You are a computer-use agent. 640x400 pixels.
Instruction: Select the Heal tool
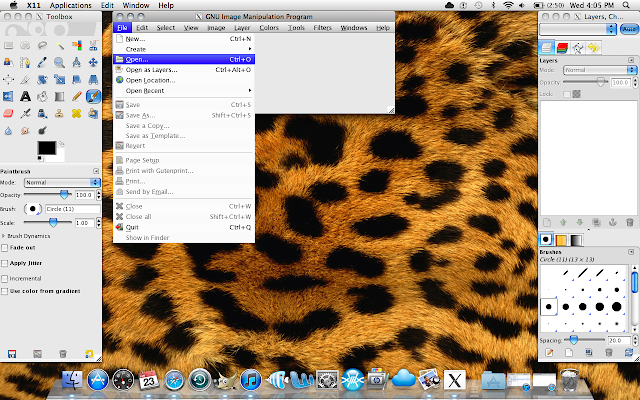click(76, 113)
